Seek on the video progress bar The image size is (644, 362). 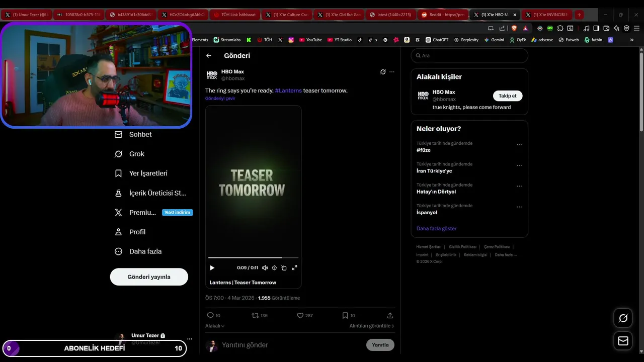(x=253, y=258)
